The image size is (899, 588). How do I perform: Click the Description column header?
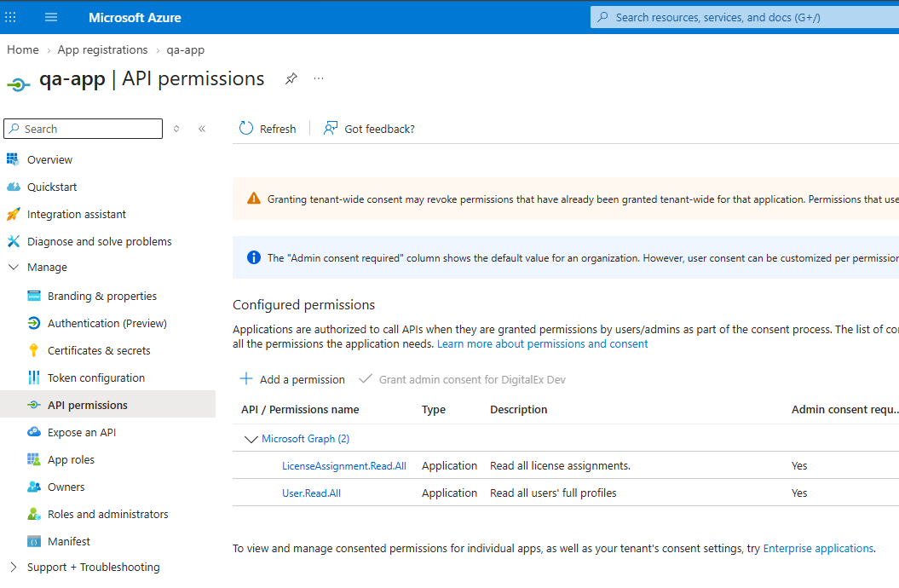tap(519, 409)
